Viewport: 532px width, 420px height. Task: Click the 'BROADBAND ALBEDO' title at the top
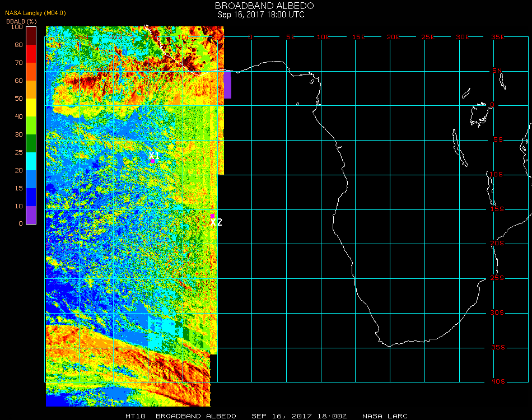264,6
